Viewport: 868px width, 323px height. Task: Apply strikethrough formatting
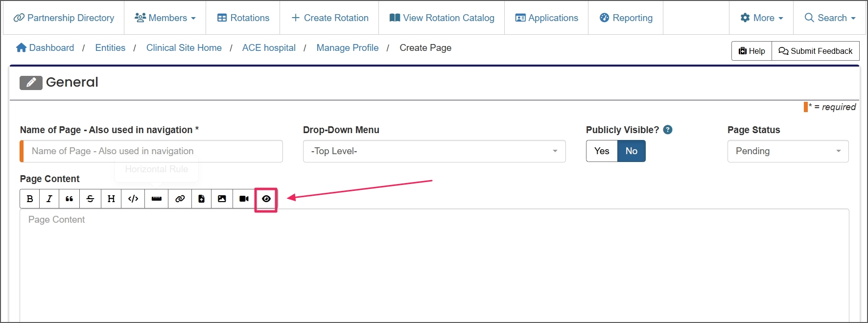[91, 199]
